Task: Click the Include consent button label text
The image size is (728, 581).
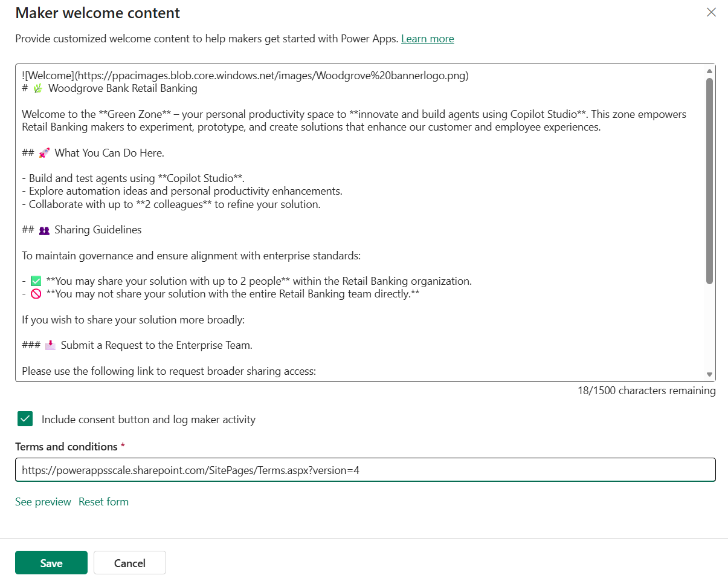Action: (x=149, y=419)
